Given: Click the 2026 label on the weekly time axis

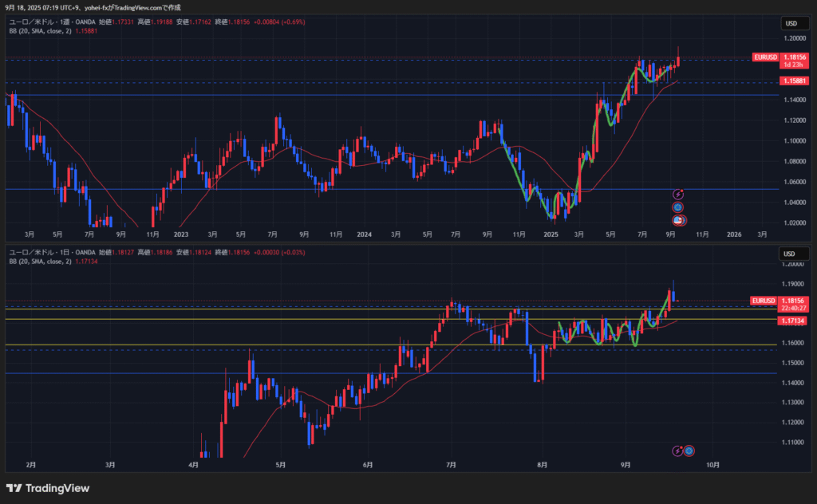Looking at the screenshot, I should point(734,234).
